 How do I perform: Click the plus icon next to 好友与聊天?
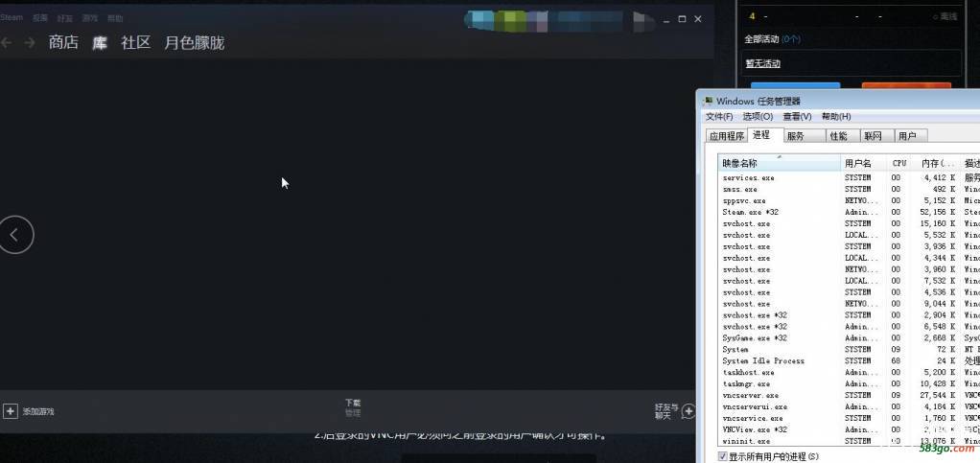tap(688, 411)
